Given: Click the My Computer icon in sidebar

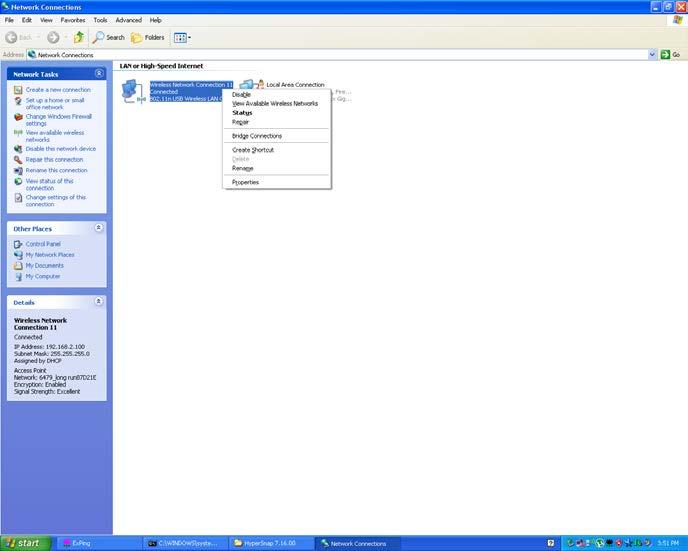Looking at the screenshot, I should click(18, 277).
